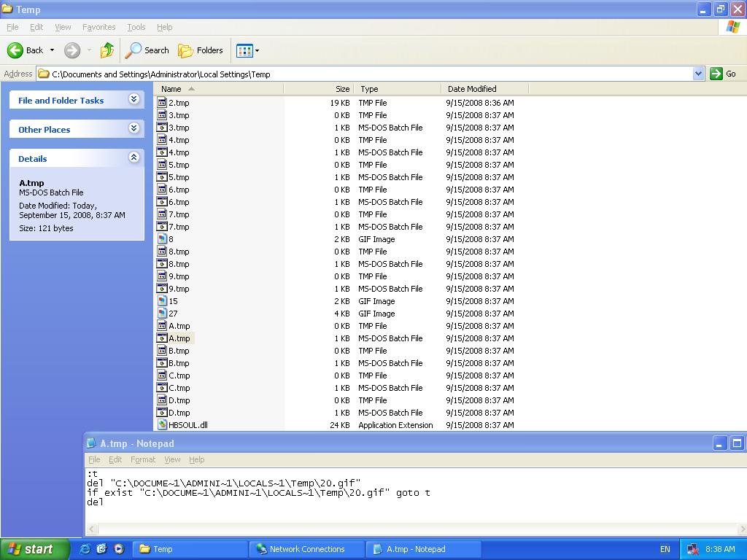Screen dimensions: 747x560
Task: Switch to Network Connections on taskbar
Action: point(307,549)
